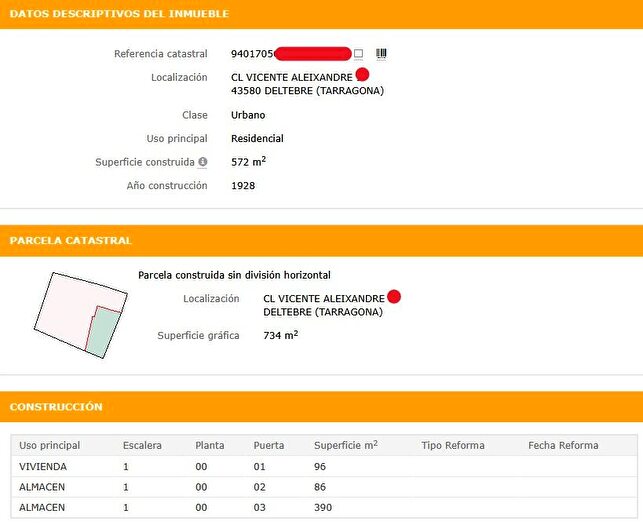Screen dimensions: 643x525
Task: Select 'Parcela construida sin división horizontal' text
Action: pyautogui.click(x=234, y=275)
